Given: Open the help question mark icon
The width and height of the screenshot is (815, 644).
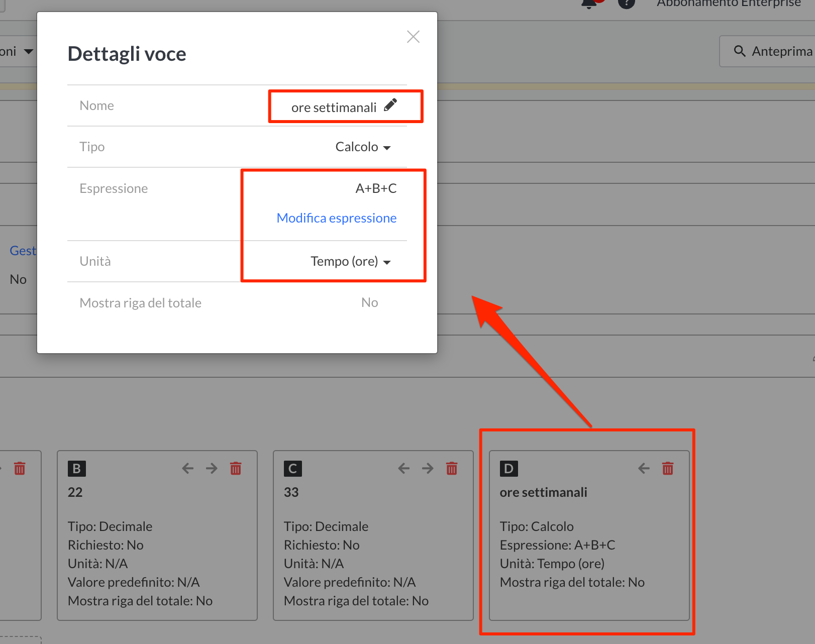Looking at the screenshot, I should tap(626, 3).
